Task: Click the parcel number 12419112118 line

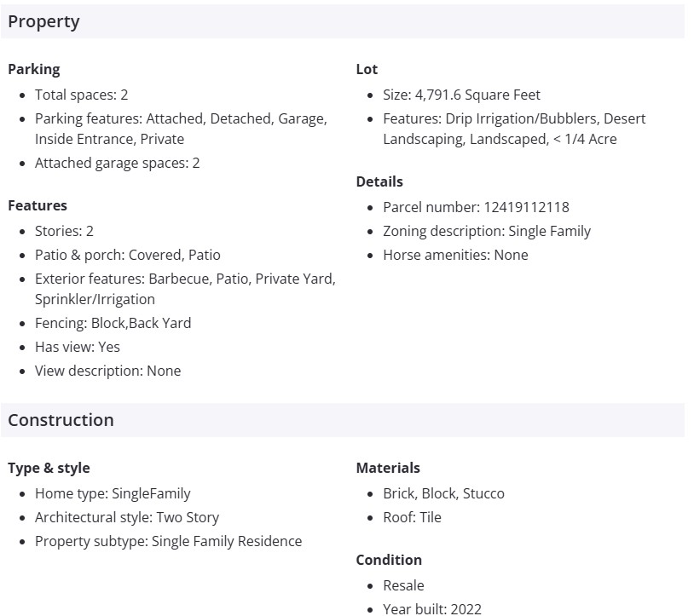Action: [x=476, y=207]
